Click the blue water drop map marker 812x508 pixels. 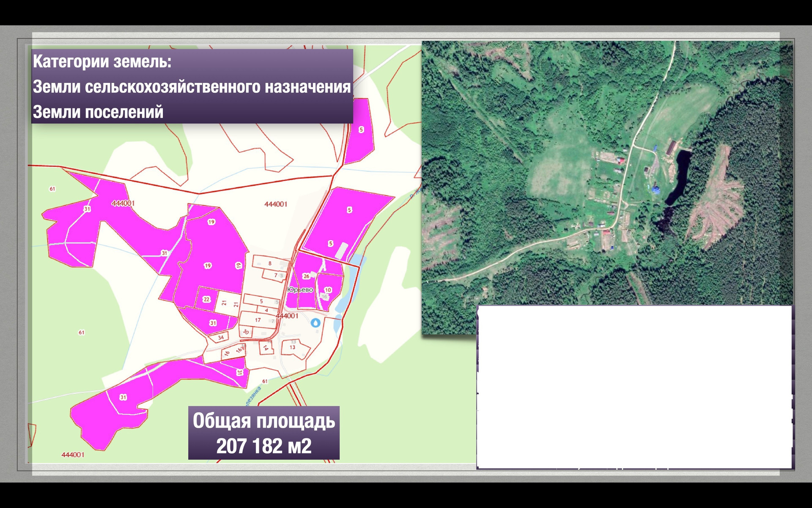(x=315, y=323)
